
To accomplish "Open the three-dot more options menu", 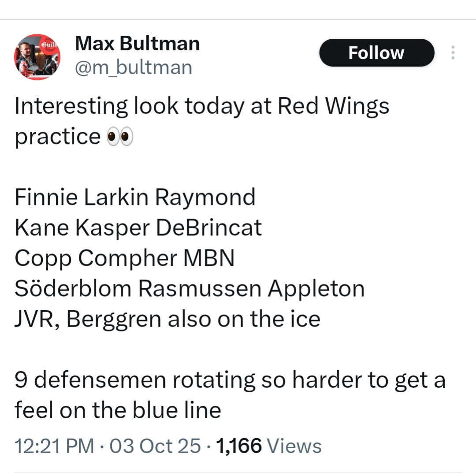I will 453,53.
